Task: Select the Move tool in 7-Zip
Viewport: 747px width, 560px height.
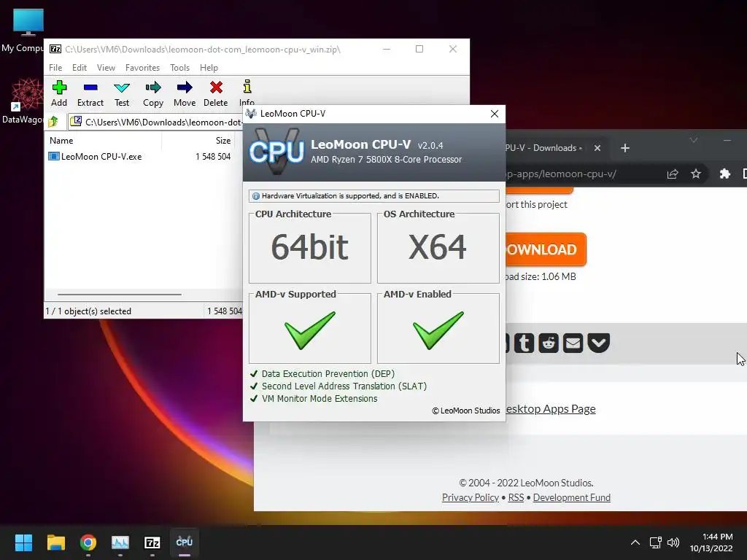Action: (x=185, y=94)
